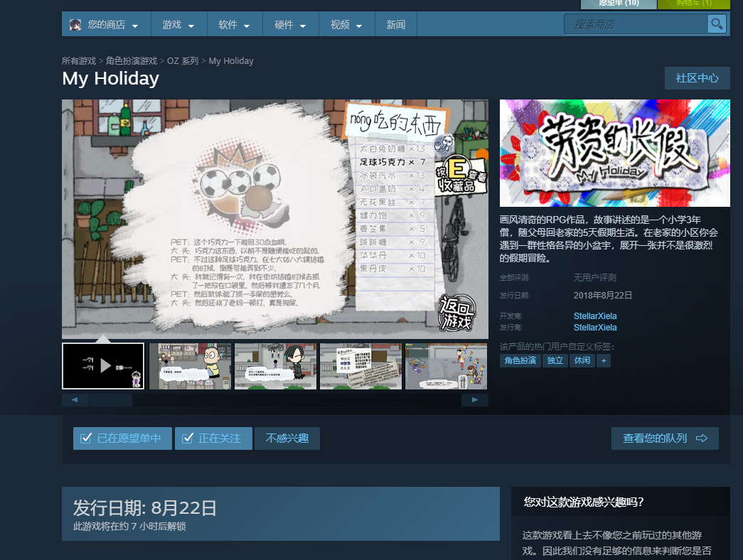
Task: Open the 购物车 cart tab
Action: (694, 4)
